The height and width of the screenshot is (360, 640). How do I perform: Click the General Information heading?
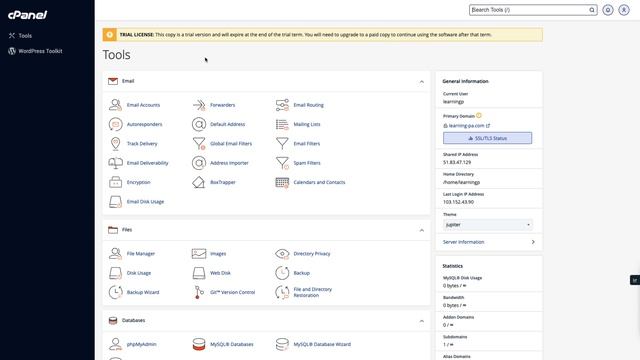(465, 81)
